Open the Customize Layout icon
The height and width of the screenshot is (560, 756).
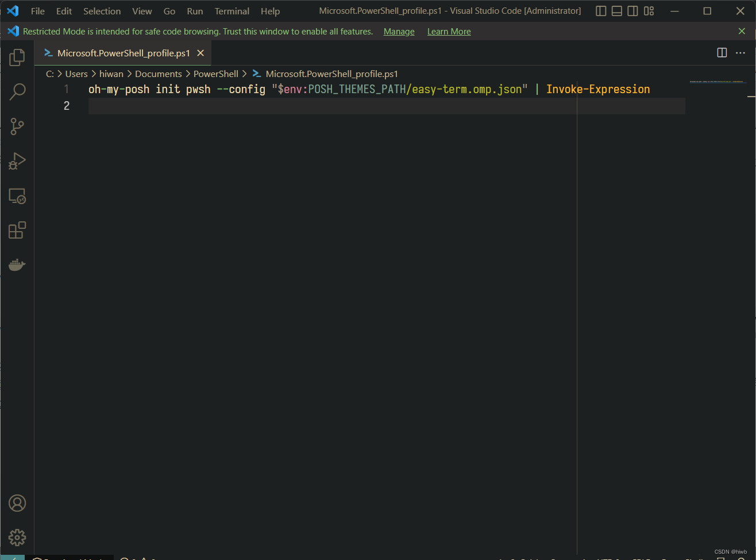point(649,11)
